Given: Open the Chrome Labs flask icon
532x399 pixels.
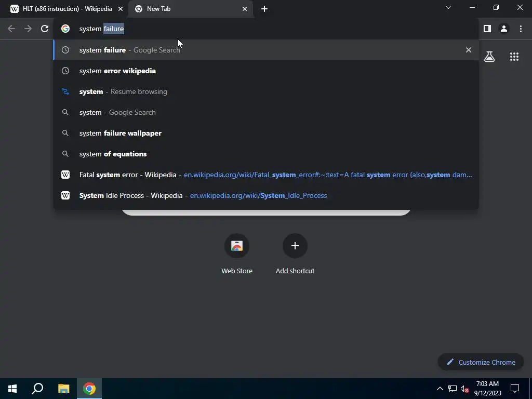Looking at the screenshot, I should click(489, 57).
